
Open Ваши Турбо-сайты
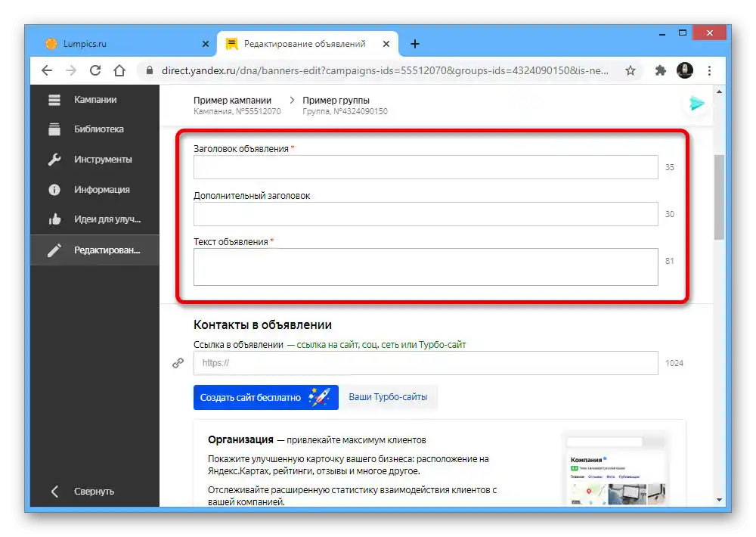[388, 397]
